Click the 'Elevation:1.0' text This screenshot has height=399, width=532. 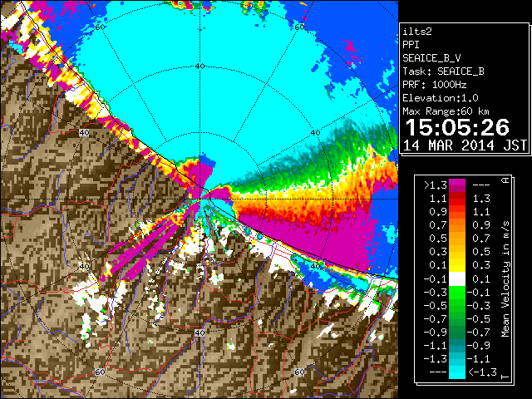click(x=441, y=98)
